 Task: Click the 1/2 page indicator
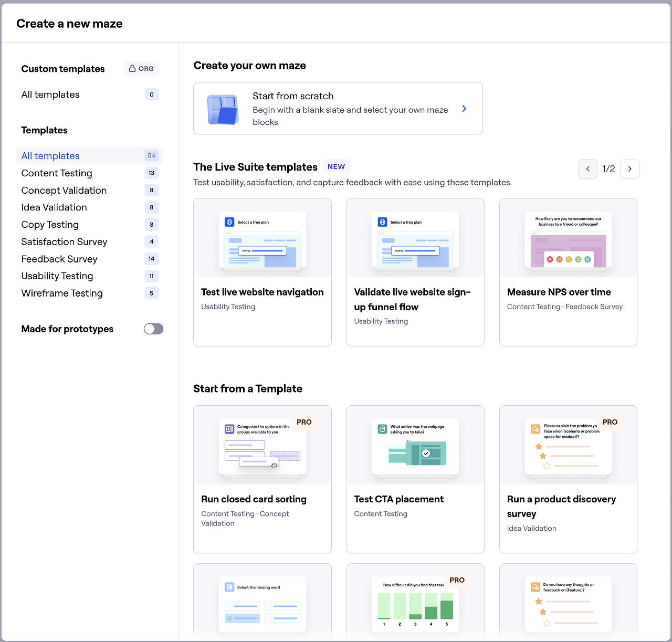(609, 169)
